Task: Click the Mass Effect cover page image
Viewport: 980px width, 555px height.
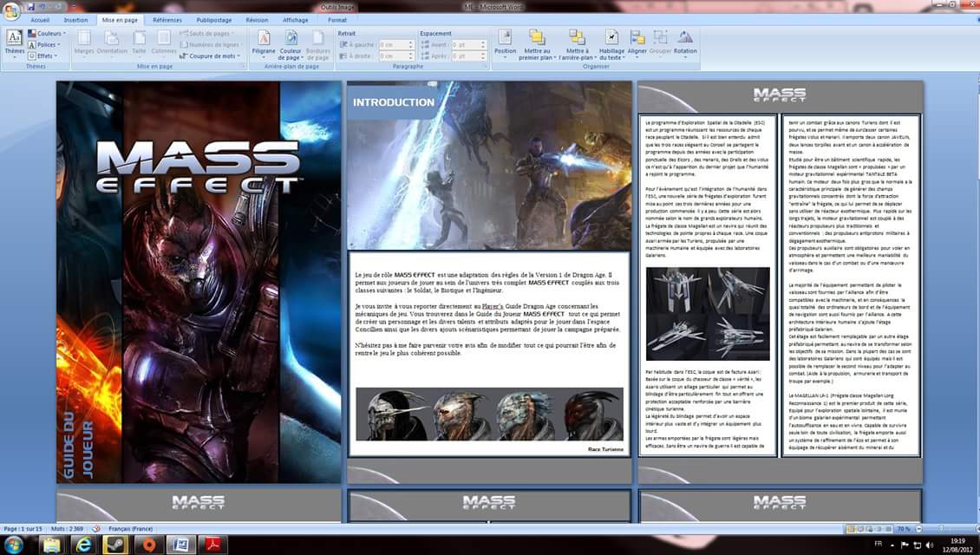Action: tap(199, 282)
